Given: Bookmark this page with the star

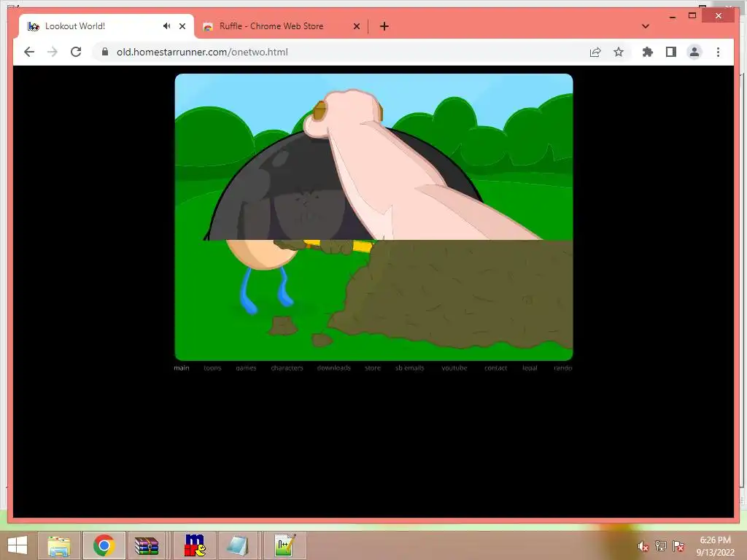Looking at the screenshot, I should (x=619, y=52).
